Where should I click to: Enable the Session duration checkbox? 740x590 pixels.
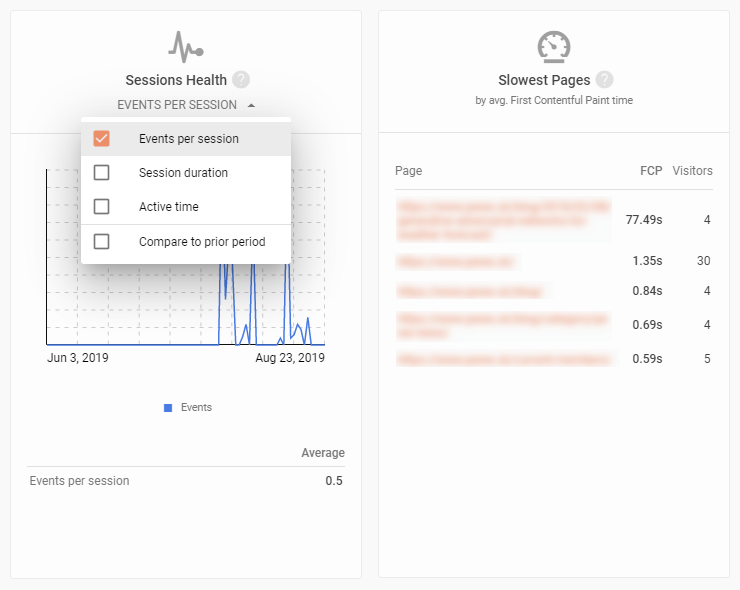point(101,173)
